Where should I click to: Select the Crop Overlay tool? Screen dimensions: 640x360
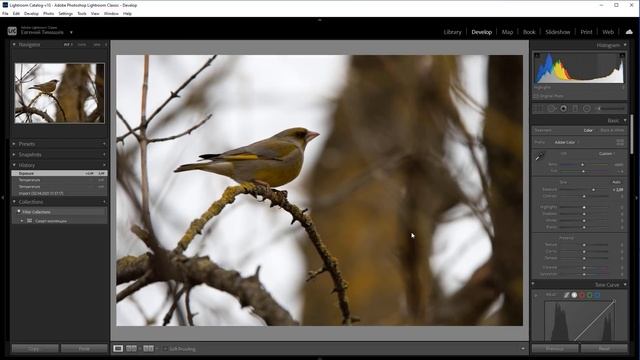pyautogui.click(x=538, y=109)
